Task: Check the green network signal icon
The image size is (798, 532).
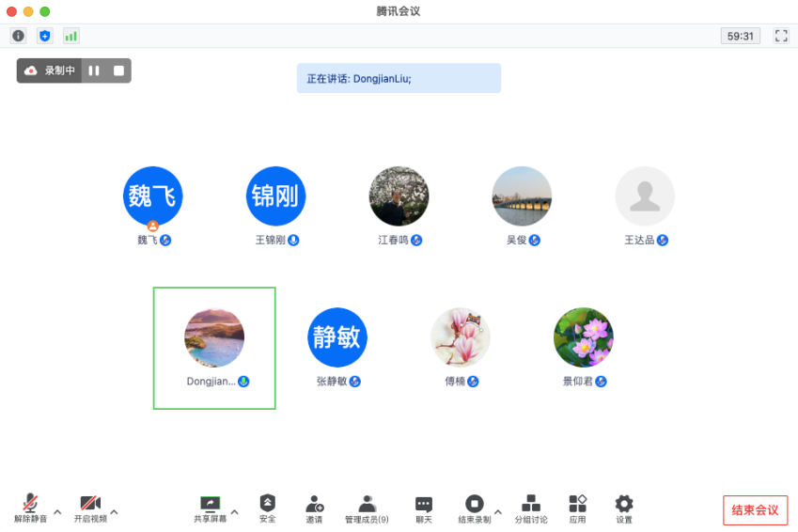Action: coord(70,36)
